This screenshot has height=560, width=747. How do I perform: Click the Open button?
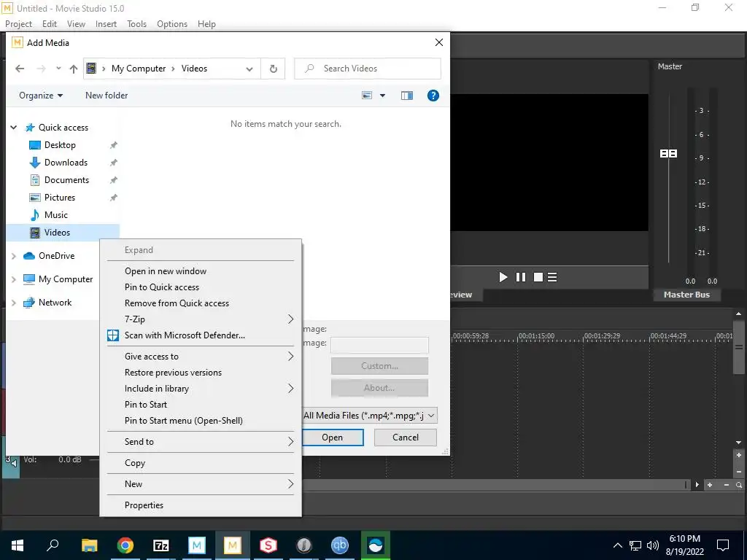[333, 437]
